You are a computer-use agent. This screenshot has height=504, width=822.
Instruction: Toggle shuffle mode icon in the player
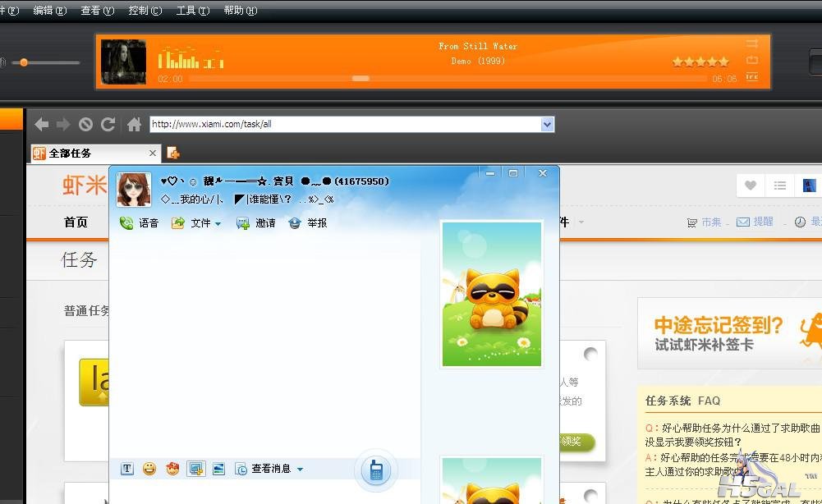(x=752, y=43)
